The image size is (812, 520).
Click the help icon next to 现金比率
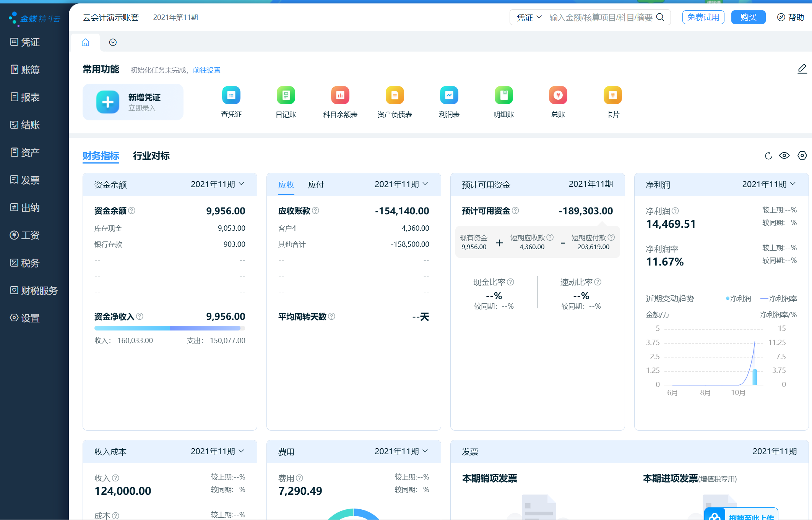click(510, 282)
